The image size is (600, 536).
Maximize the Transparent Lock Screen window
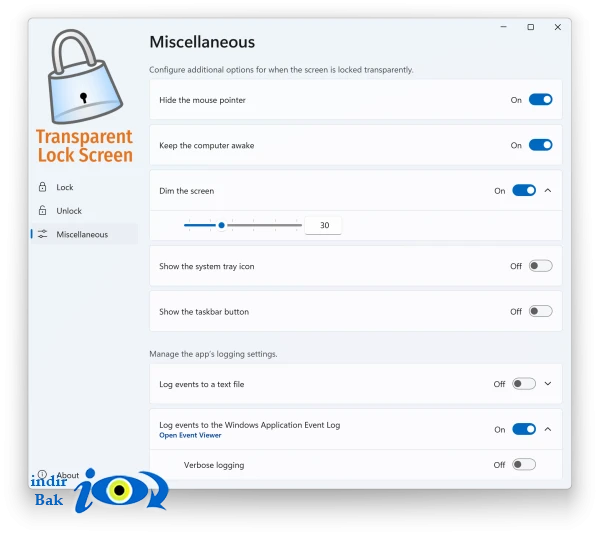530,27
